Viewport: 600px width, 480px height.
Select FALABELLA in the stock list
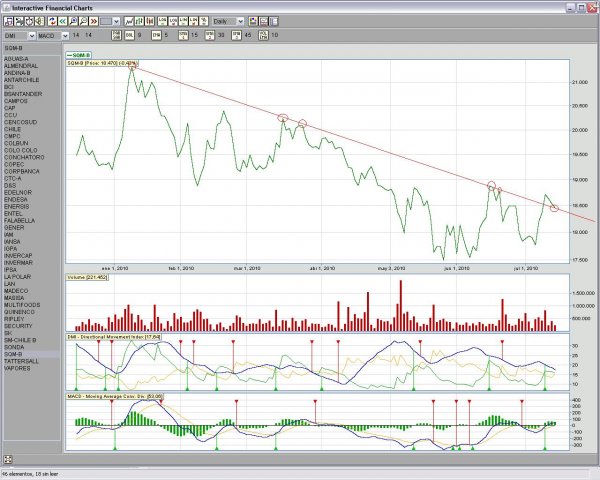[x=20, y=219]
